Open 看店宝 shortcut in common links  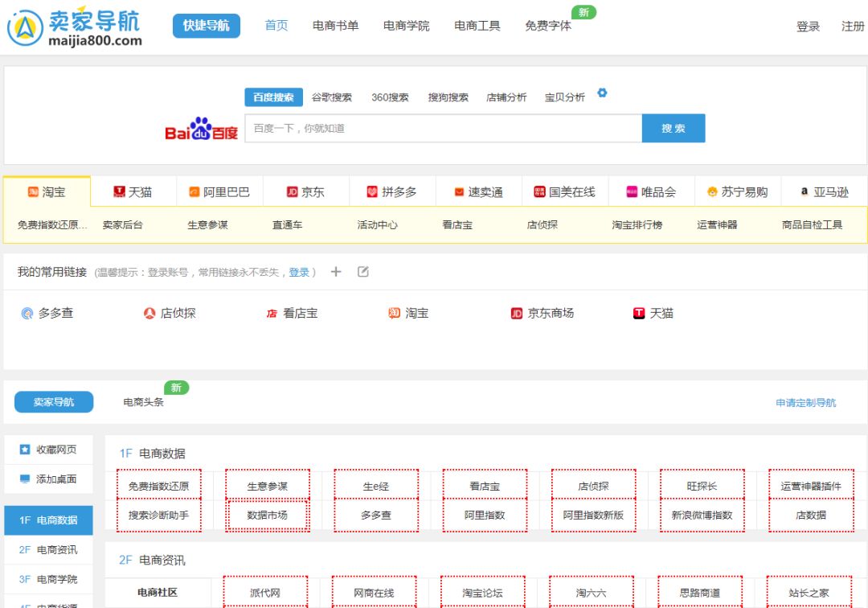click(292, 314)
